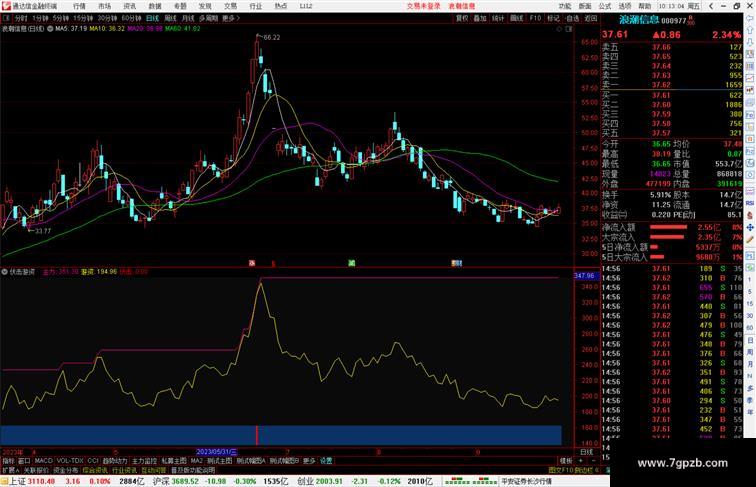Switch to 15分钟 period
Viewport: 756px width, 487px height.
(82, 18)
